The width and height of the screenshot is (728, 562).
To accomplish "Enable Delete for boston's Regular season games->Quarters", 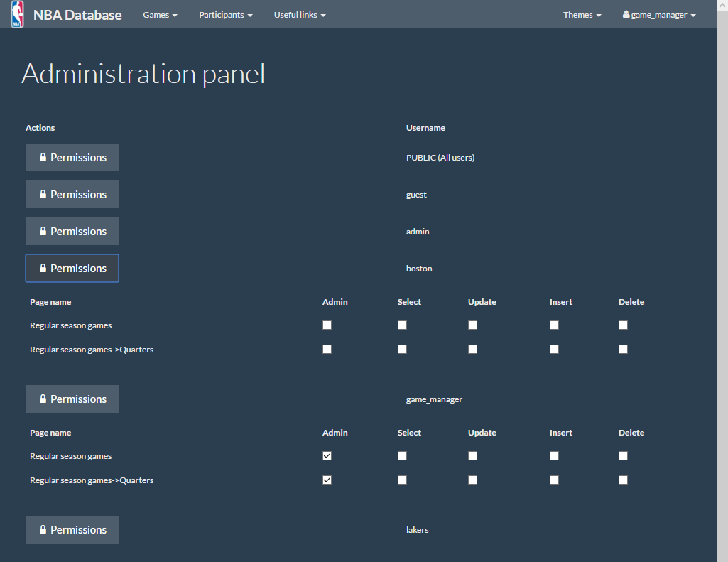I will [x=623, y=349].
